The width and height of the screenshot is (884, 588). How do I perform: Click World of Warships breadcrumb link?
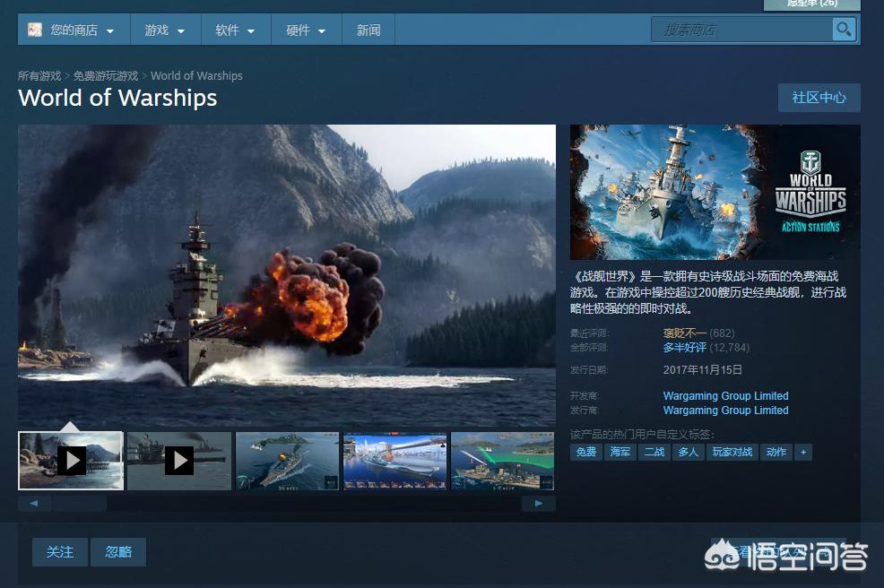tap(196, 75)
